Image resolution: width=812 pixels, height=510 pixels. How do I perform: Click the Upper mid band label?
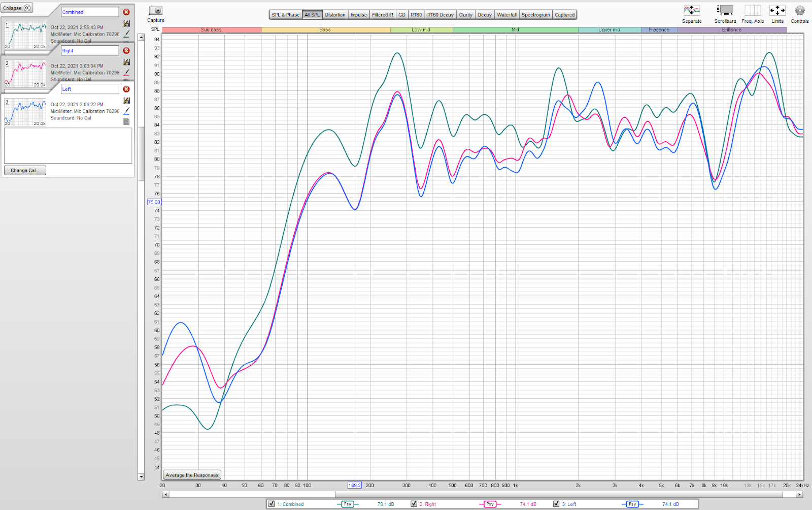pyautogui.click(x=610, y=30)
